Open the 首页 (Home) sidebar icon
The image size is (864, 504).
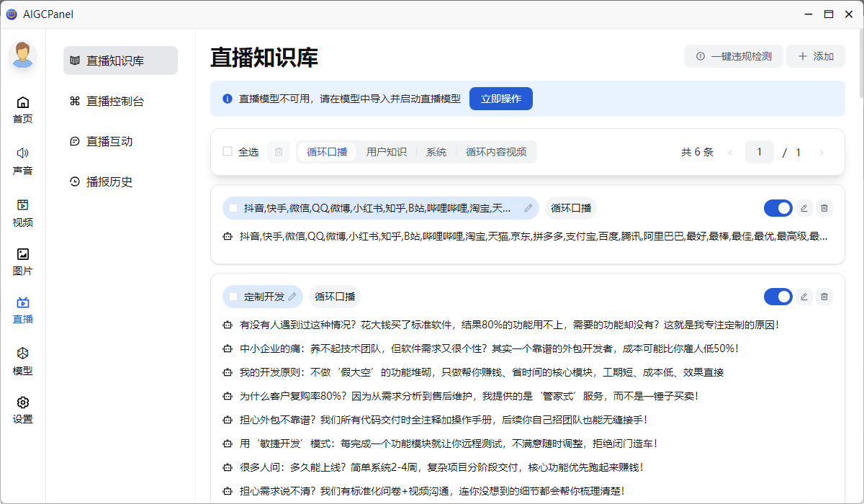tap(23, 109)
